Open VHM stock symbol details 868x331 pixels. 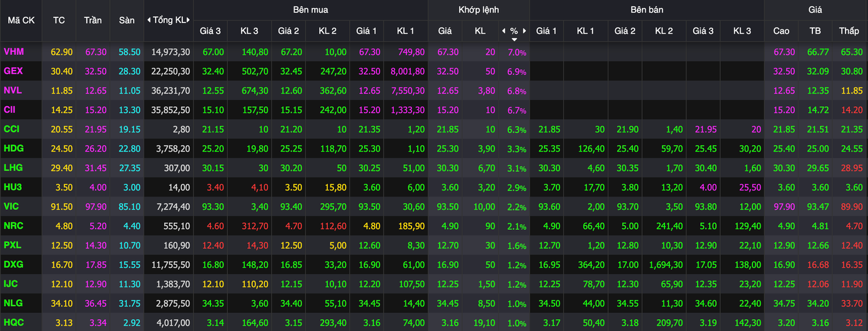[x=14, y=52]
